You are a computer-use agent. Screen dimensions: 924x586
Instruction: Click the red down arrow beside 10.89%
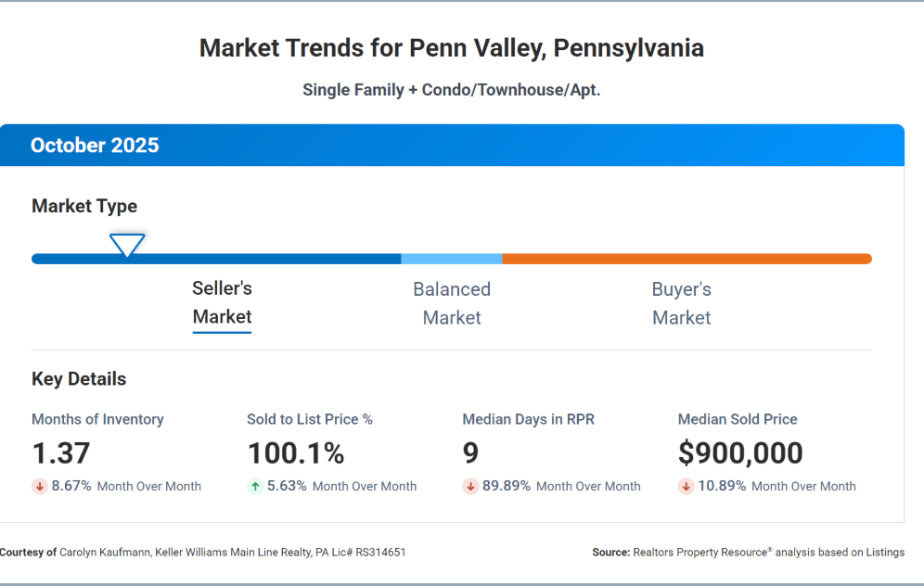686,486
